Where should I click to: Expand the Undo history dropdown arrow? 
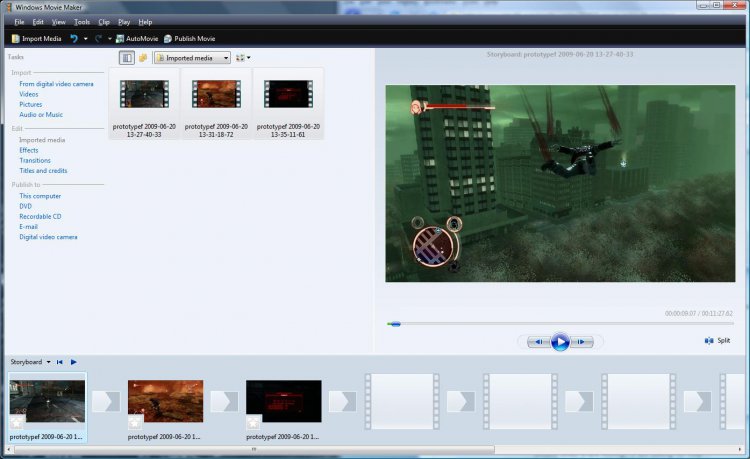pyautogui.click(x=86, y=39)
